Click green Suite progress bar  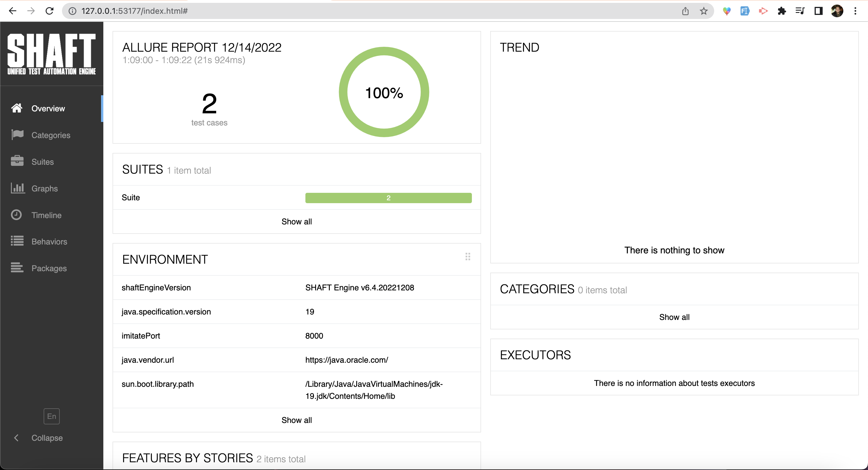[x=388, y=198]
